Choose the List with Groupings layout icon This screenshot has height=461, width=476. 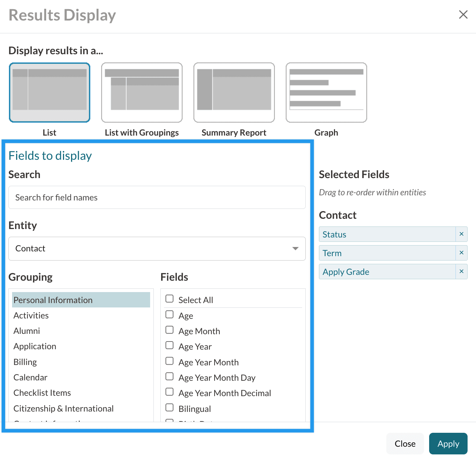142,92
